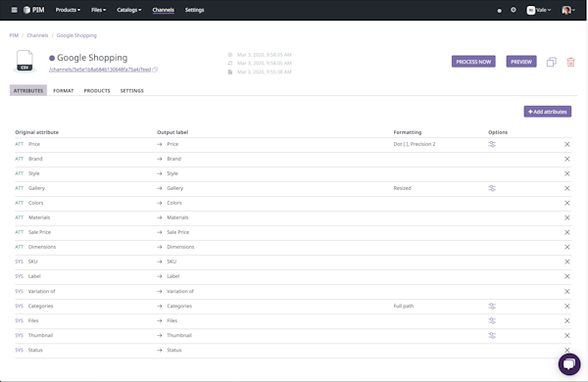Open formatting options for the Price row
Viewport: 588px width, 382px height.
[492, 144]
